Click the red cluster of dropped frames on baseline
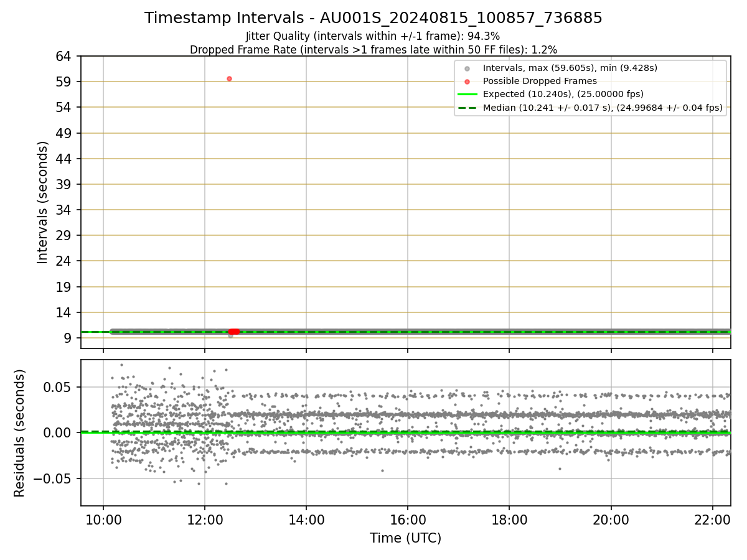Screen dimensions: 747x560 point(234,332)
